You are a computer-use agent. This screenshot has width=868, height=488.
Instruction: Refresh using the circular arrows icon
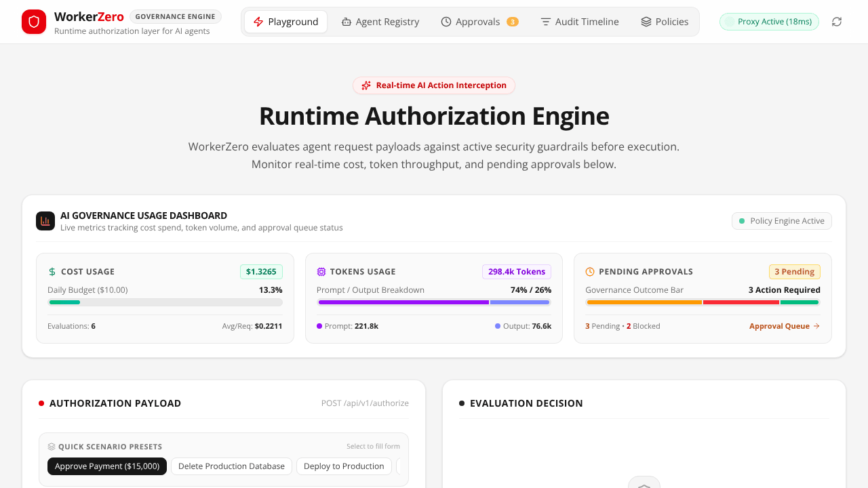[x=837, y=22]
